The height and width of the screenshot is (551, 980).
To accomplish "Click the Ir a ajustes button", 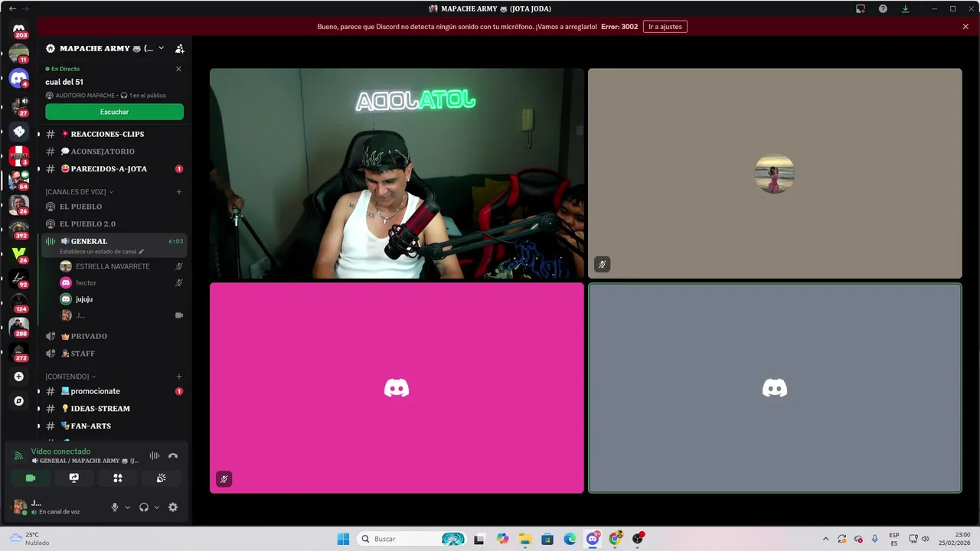I will (x=665, y=27).
